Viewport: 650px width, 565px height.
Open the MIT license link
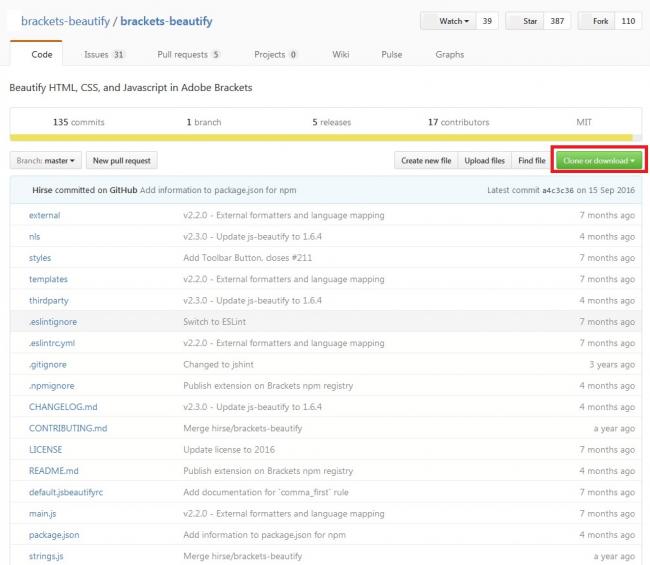tap(584, 122)
